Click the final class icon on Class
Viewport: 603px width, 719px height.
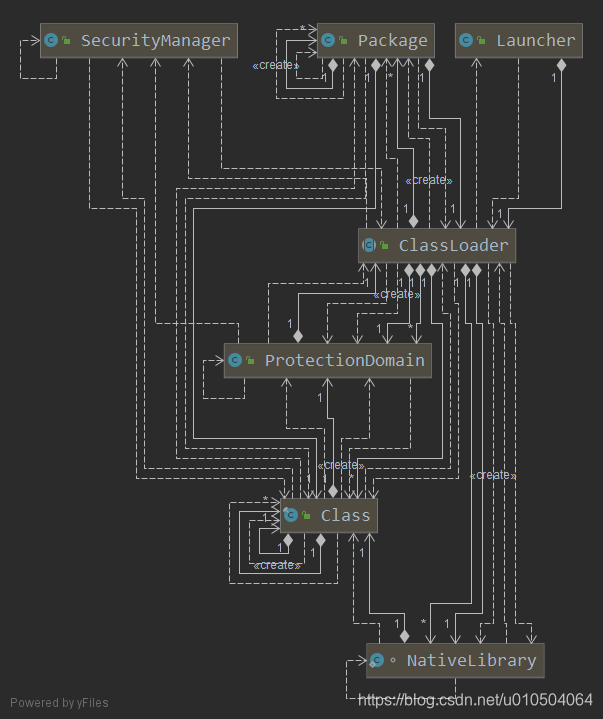tap(290, 515)
